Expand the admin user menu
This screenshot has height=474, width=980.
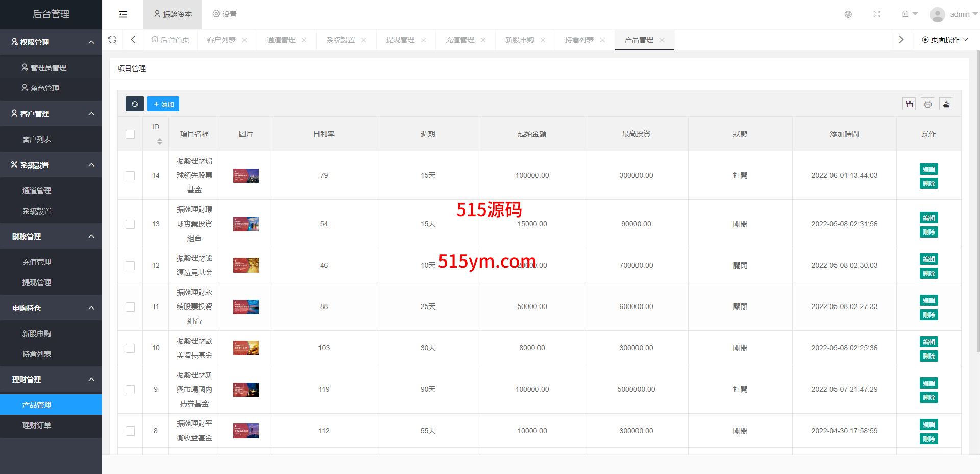click(x=953, y=14)
